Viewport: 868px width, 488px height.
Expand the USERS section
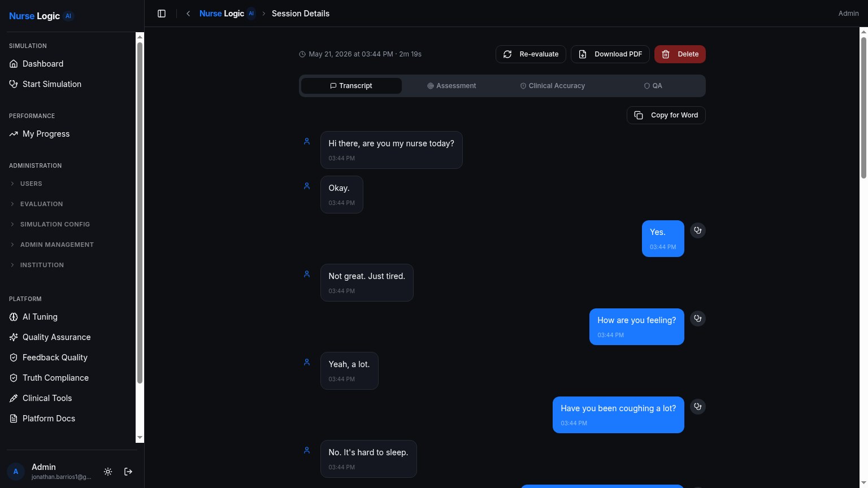(68, 184)
